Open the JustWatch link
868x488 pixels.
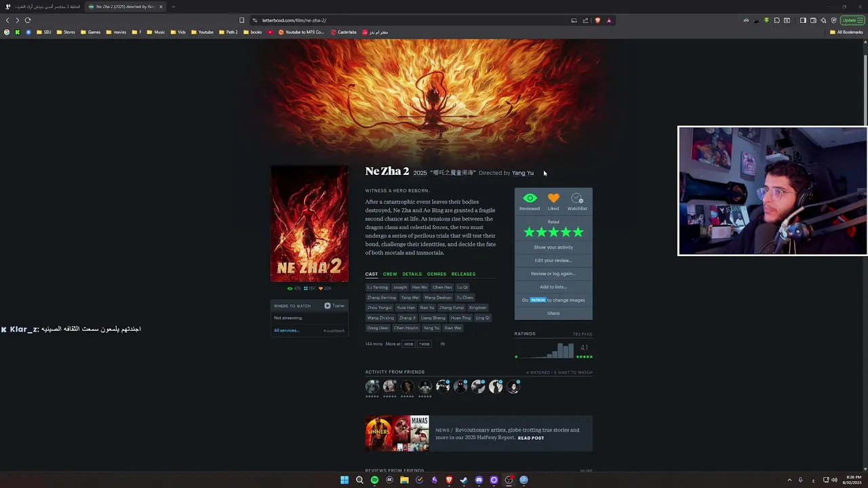coord(334,331)
